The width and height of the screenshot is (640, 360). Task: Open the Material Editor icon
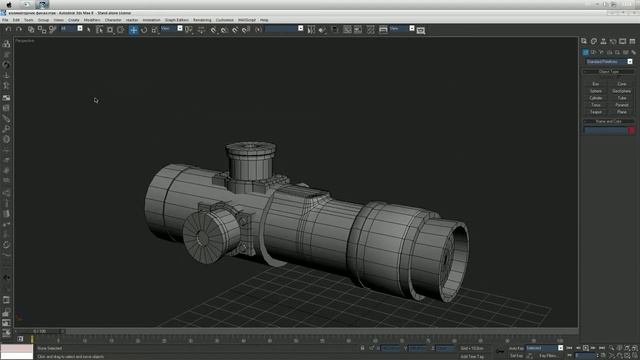(371, 29)
